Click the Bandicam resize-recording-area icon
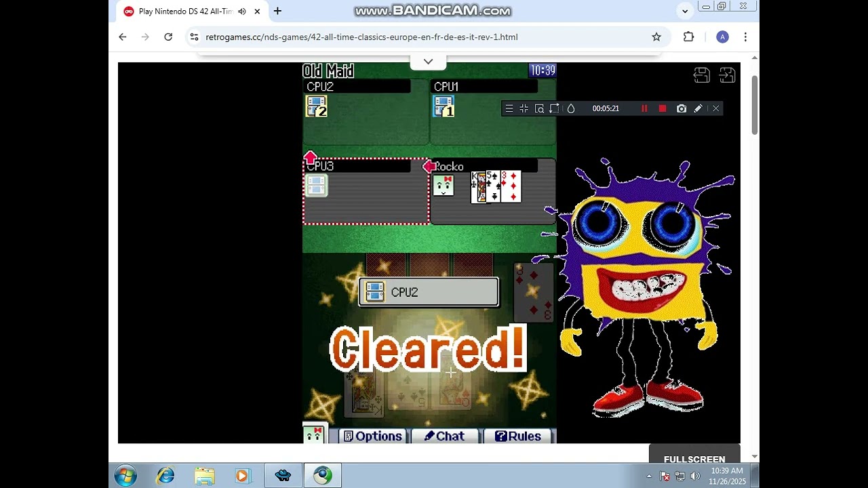The height and width of the screenshot is (488, 868). [x=555, y=108]
